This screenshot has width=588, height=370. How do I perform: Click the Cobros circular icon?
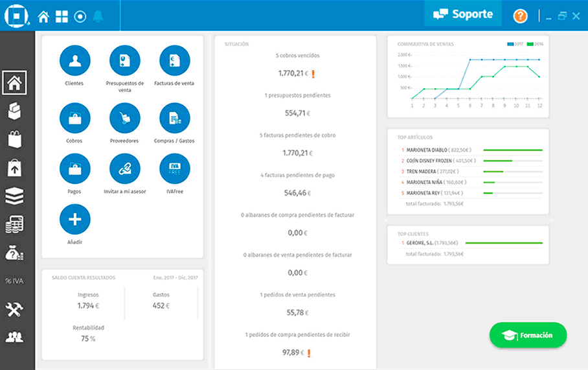[74, 119]
